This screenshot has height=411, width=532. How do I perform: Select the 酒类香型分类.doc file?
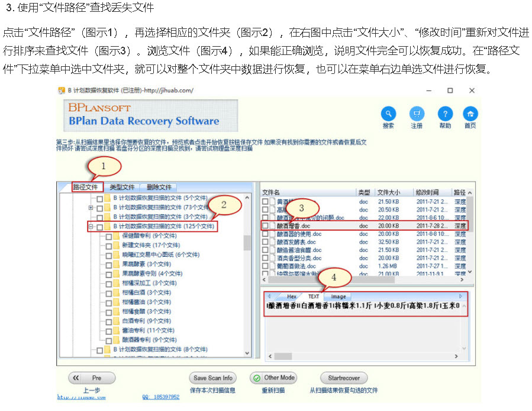(299, 258)
